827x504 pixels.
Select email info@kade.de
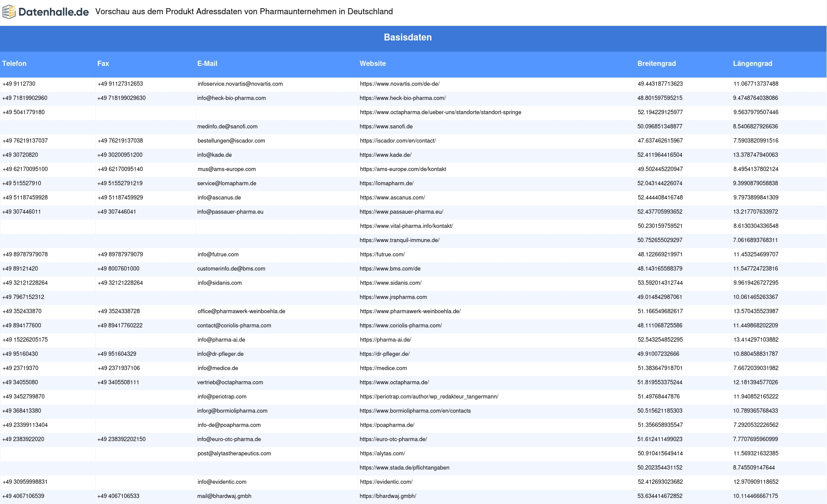[215, 155]
